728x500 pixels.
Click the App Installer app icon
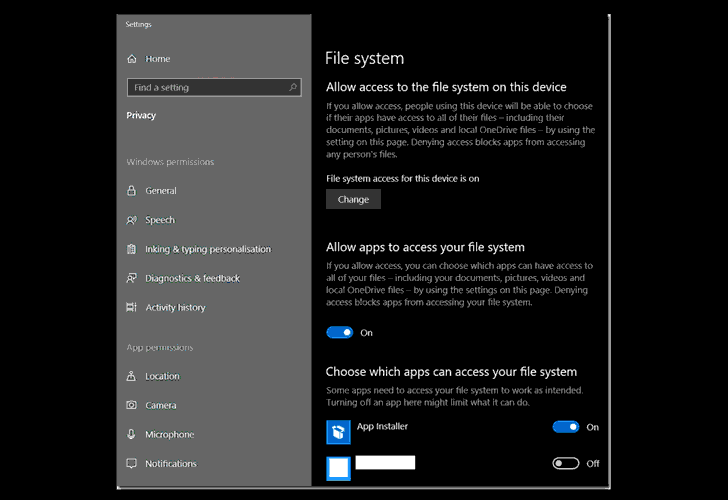338,432
